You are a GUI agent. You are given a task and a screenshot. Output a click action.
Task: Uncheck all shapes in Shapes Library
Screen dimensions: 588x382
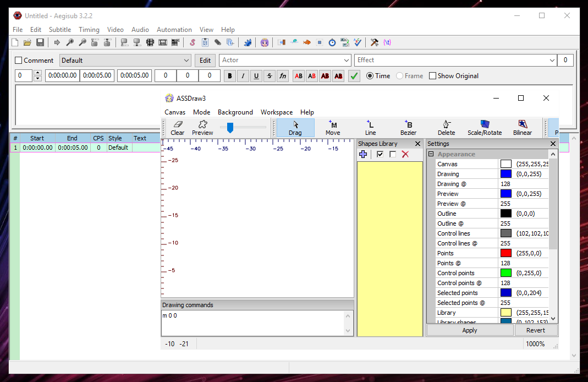393,154
